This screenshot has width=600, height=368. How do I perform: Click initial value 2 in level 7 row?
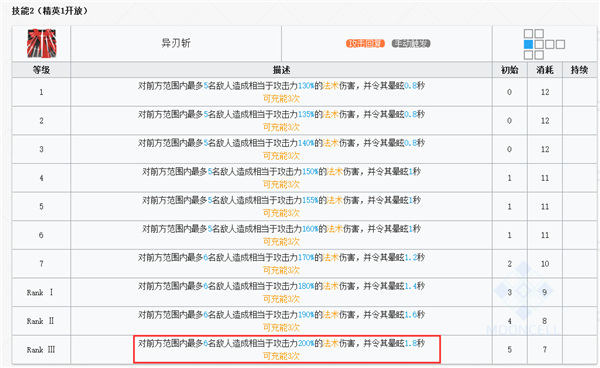click(x=509, y=264)
